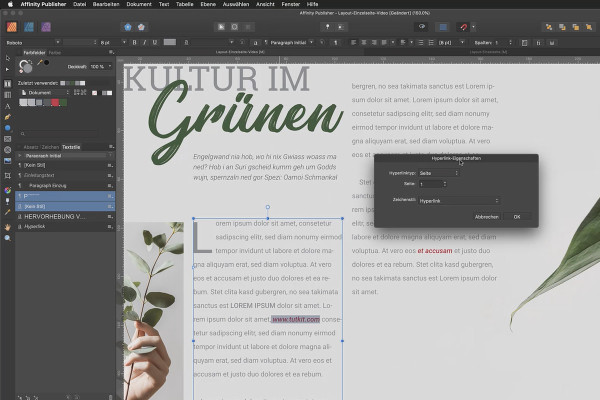Align text center
The image size is (600, 400).
click(x=364, y=42)
